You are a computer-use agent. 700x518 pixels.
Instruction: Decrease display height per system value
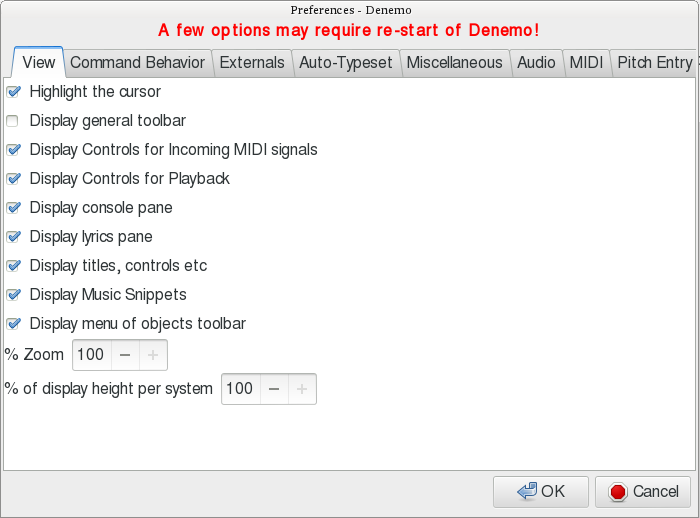coord(274,389)
